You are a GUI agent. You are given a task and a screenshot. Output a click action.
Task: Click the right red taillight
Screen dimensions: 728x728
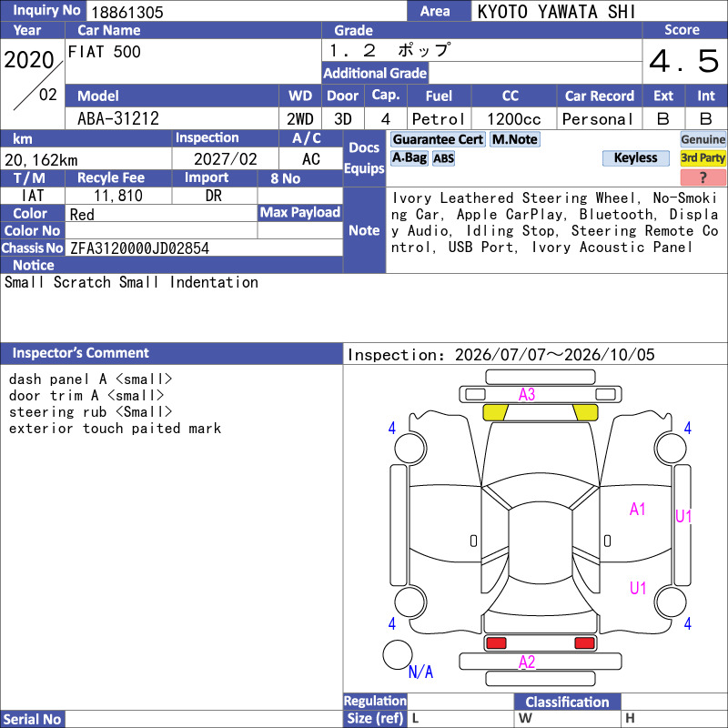coord(584,643)
